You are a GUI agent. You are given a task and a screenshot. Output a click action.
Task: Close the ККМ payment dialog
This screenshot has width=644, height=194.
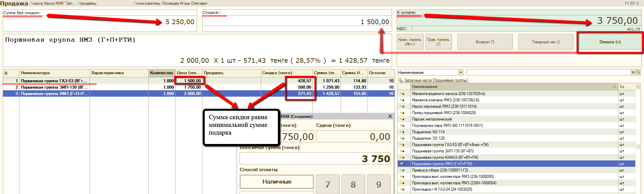390,116
